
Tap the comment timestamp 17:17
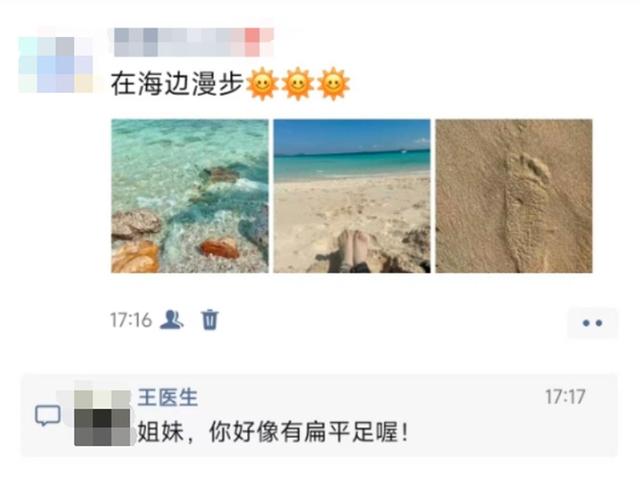click(565, 397)
